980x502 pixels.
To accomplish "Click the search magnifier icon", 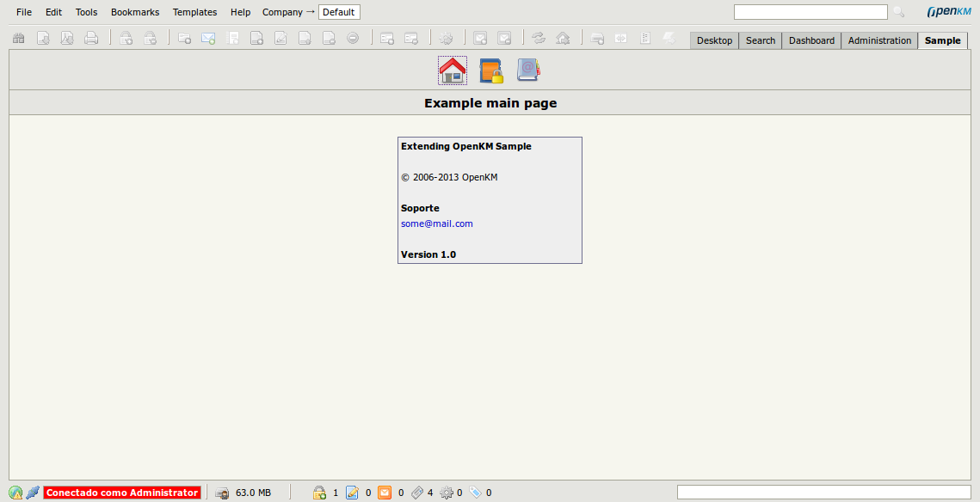I will (x=899, y=12).
